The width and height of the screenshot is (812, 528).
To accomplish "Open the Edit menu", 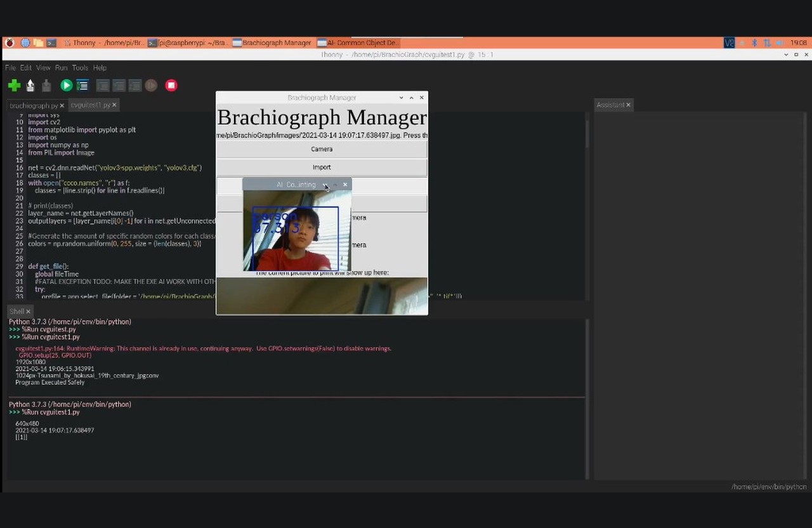I will [25, 68].
